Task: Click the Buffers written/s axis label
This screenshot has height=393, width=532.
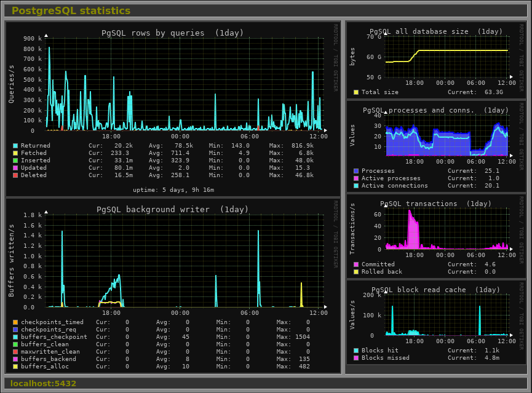Action: point(12,261)
